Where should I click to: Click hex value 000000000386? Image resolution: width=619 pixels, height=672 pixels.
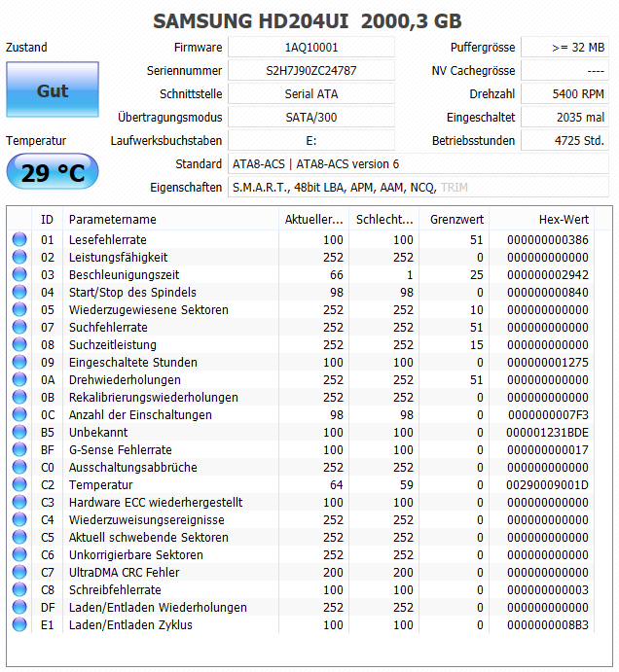[547, 239]
